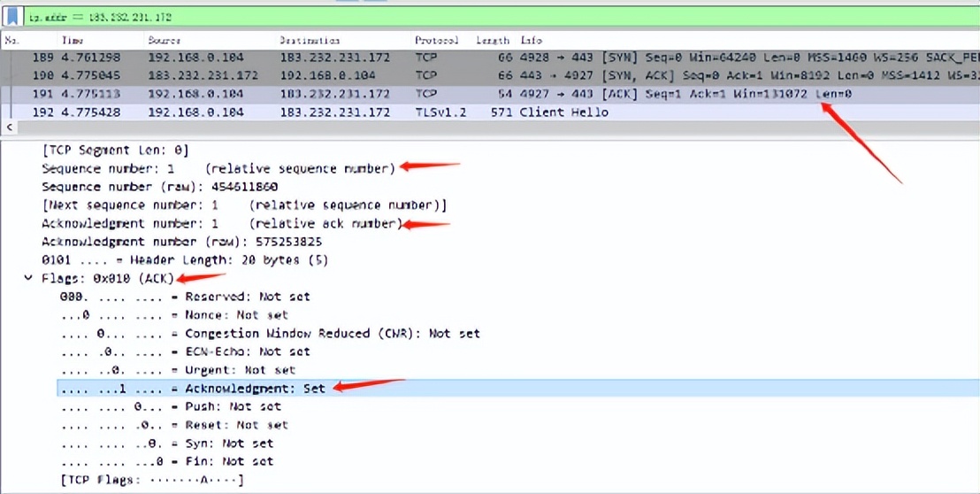Click time value 4.775045
Screen dimensions: 980x494
click(x=91, y=75)
